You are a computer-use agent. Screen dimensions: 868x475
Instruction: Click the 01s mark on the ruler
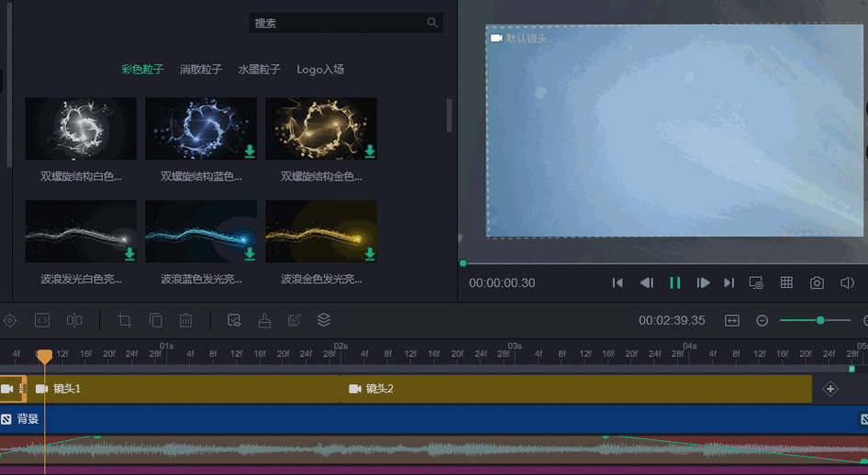pyautogui.click(x=167, y=346)
